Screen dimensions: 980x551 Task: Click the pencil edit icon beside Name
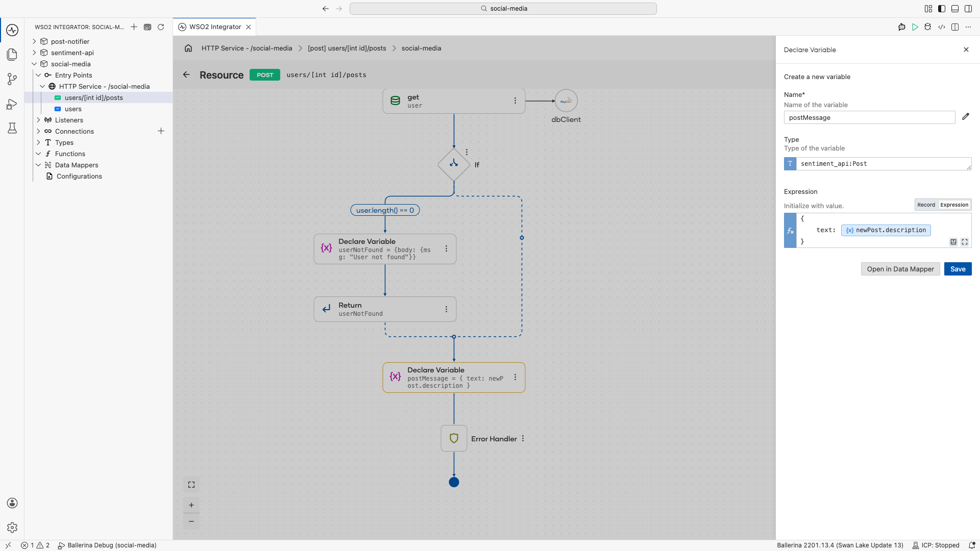coord(966,117)
